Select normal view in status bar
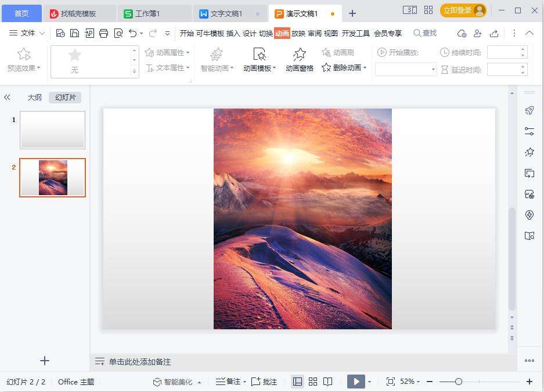Screen dimensions: 544x392 pos(297,382)
